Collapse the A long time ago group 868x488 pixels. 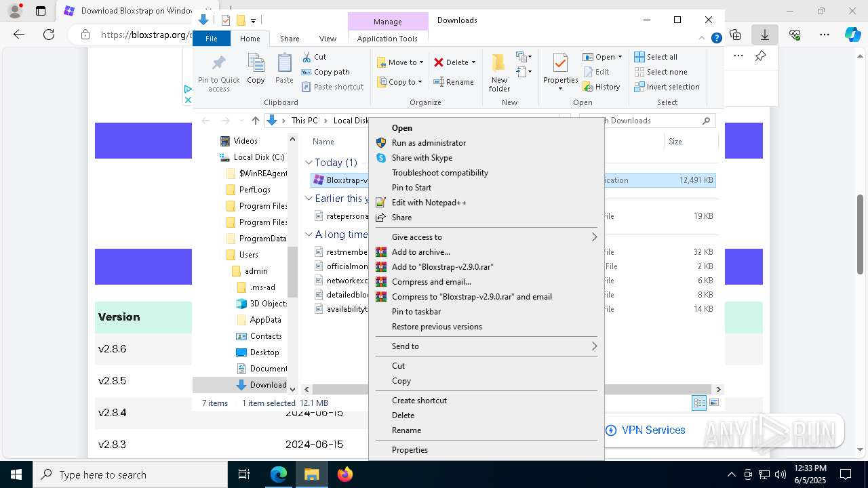click(309, 235)
